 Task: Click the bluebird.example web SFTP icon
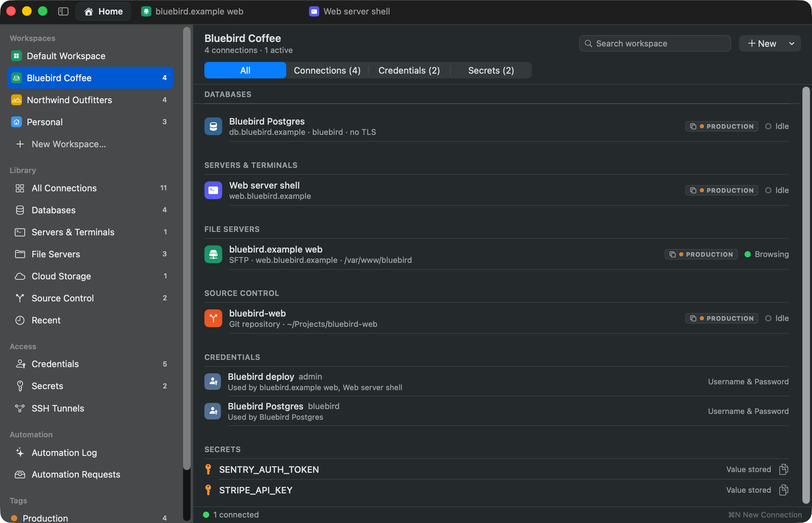click(x=213, y=254)
